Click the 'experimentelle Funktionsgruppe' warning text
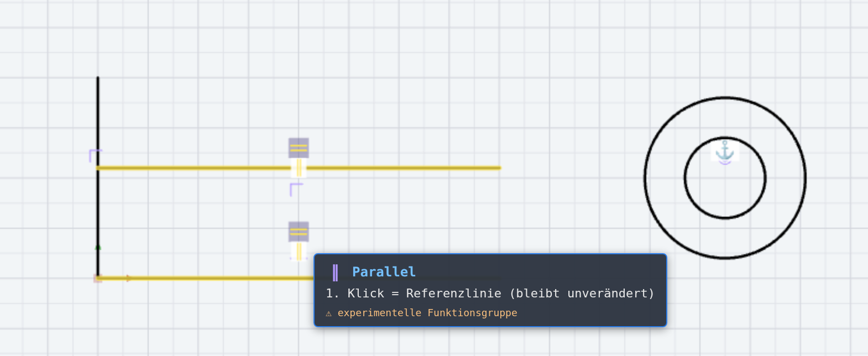 tap(427, 313)
